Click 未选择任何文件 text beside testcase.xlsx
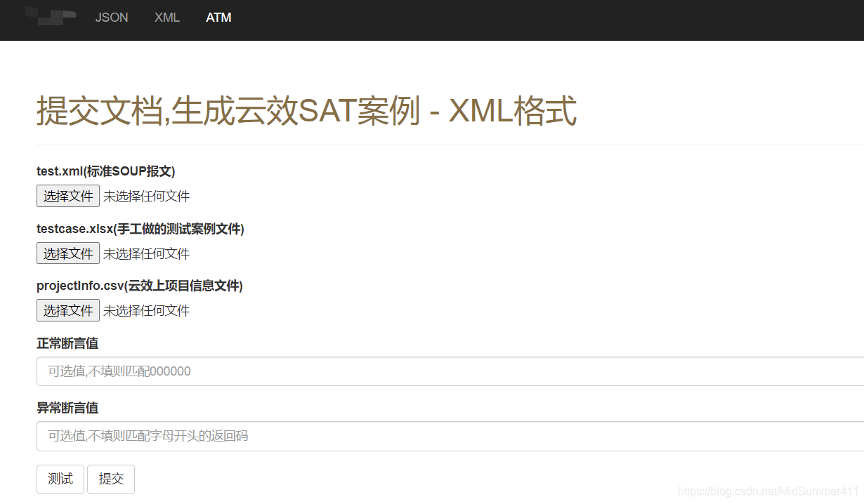The height and width of the screenshot is (504, 864). [147, 254]
